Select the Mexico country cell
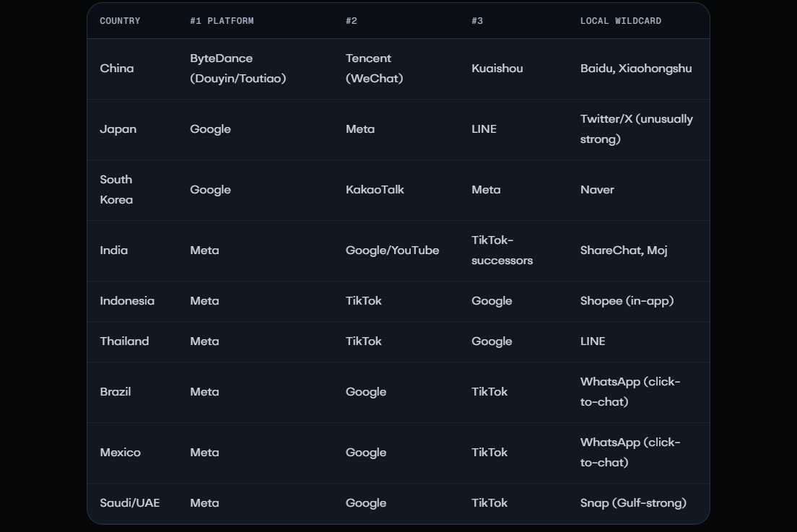The height and width of the screenshot is (532, 797). point(121,453)
